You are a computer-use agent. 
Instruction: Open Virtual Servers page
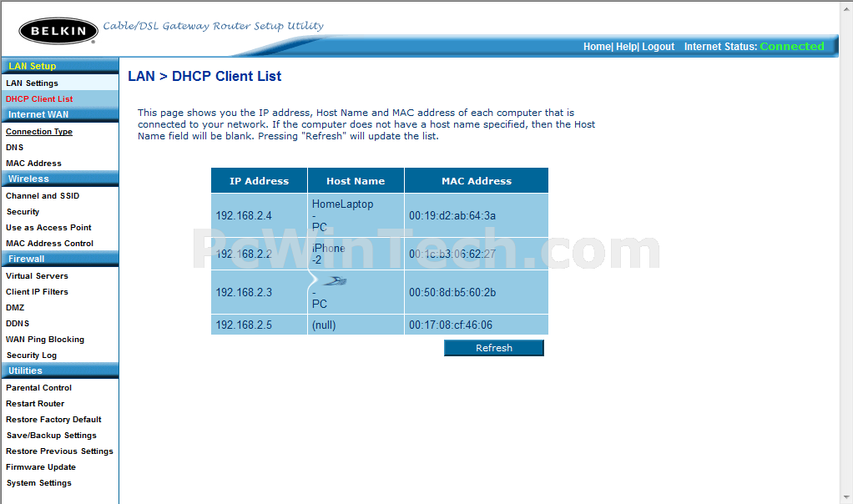[37, 275]
